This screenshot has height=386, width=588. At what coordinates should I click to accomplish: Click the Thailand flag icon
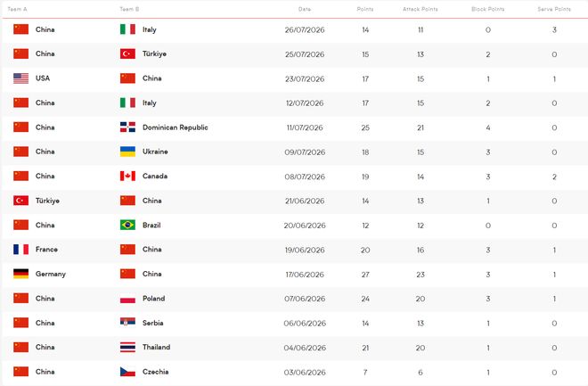[127, 348]
